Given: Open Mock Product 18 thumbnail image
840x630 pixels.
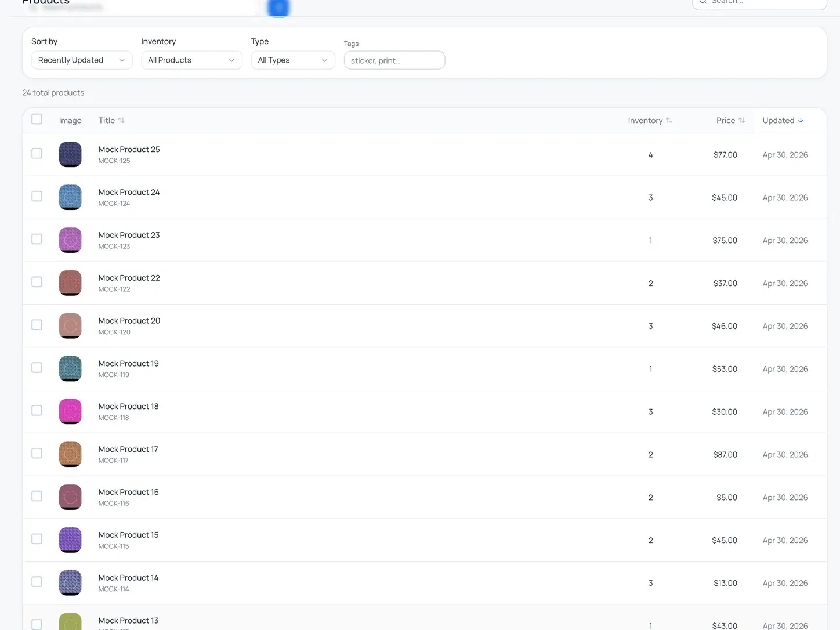Looking at the screenshot, I should tap(70, 412).
